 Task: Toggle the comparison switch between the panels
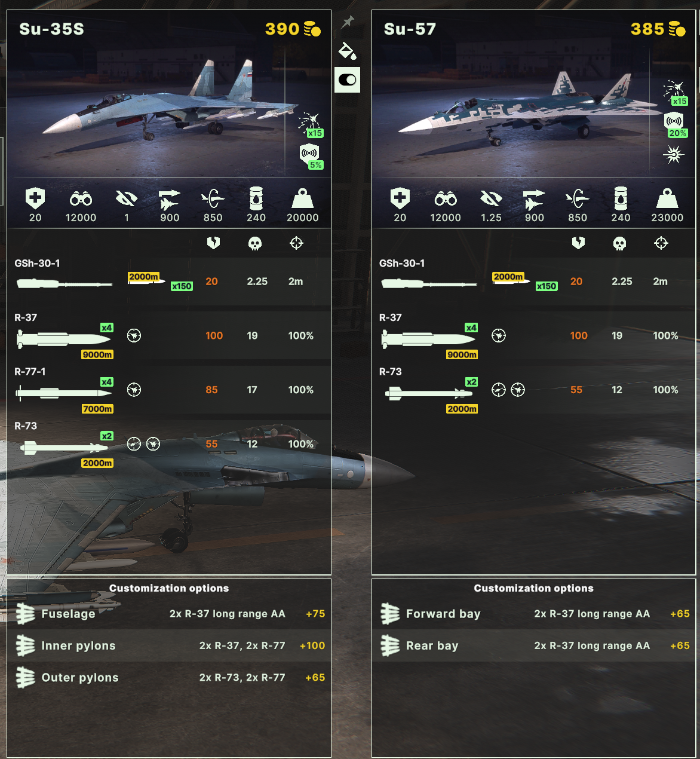tap(347, 79)
